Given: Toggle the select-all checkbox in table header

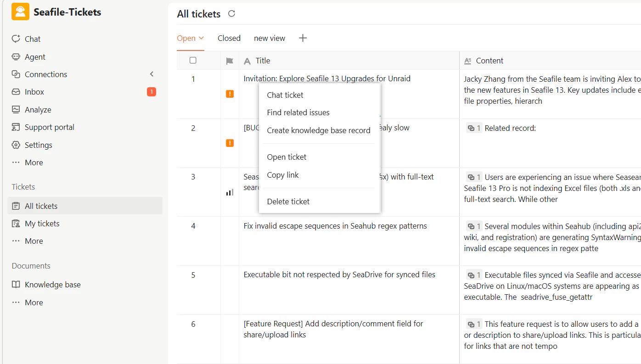Looking at the screenshot, I should point(193,61).
